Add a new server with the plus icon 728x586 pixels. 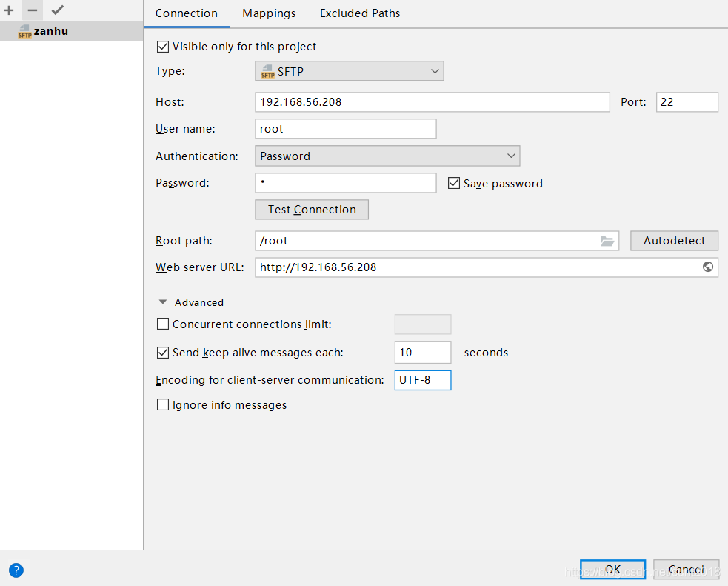click(x=9, y=10)
